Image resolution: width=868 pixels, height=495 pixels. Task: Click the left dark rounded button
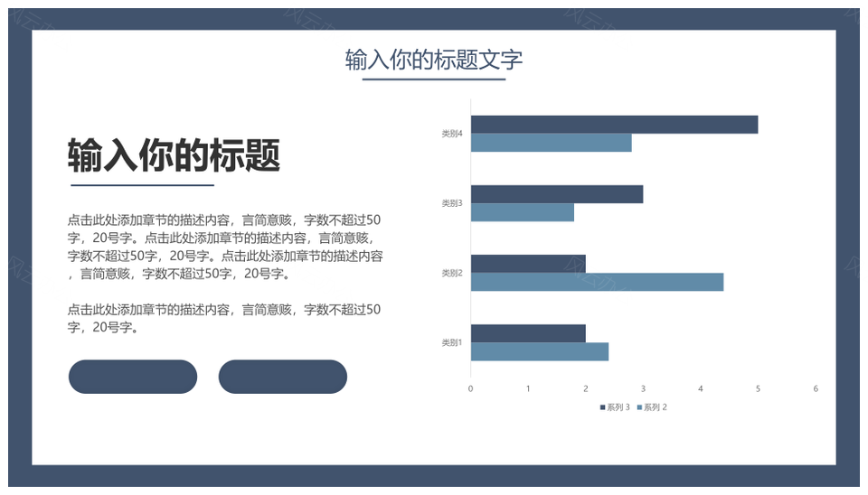tap(133, 377)
